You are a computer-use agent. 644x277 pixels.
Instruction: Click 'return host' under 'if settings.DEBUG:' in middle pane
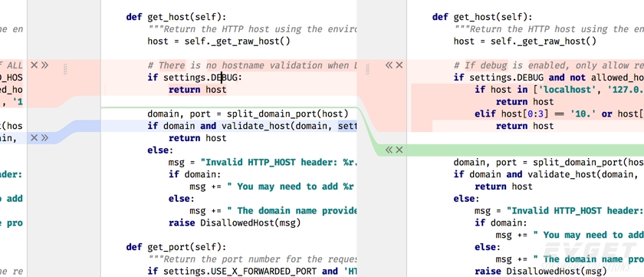click(198, 90)
